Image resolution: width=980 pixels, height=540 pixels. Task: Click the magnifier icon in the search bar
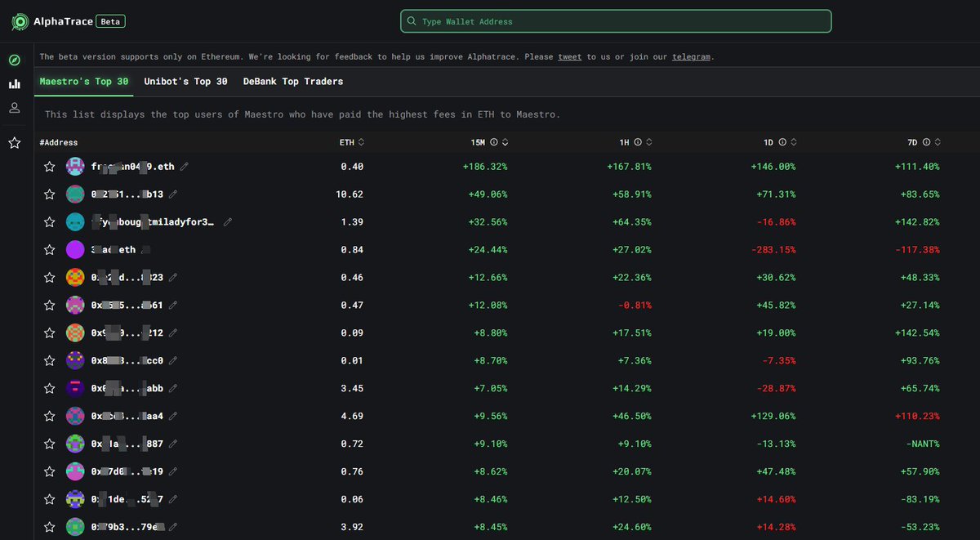coord(412,21)
